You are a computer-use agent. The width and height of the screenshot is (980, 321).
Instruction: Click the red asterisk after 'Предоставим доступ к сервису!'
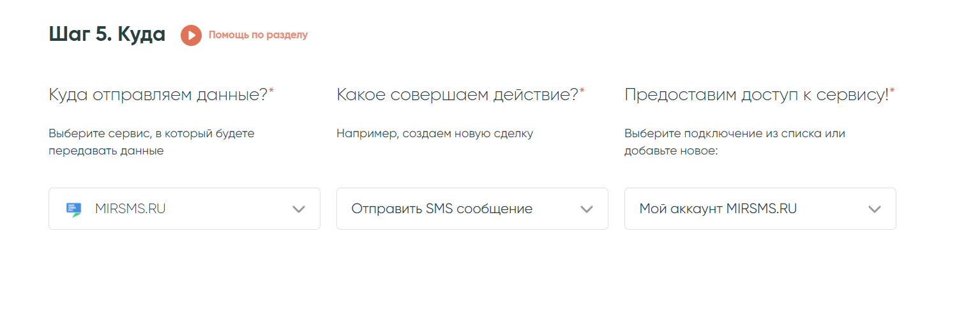click(893, 92)
